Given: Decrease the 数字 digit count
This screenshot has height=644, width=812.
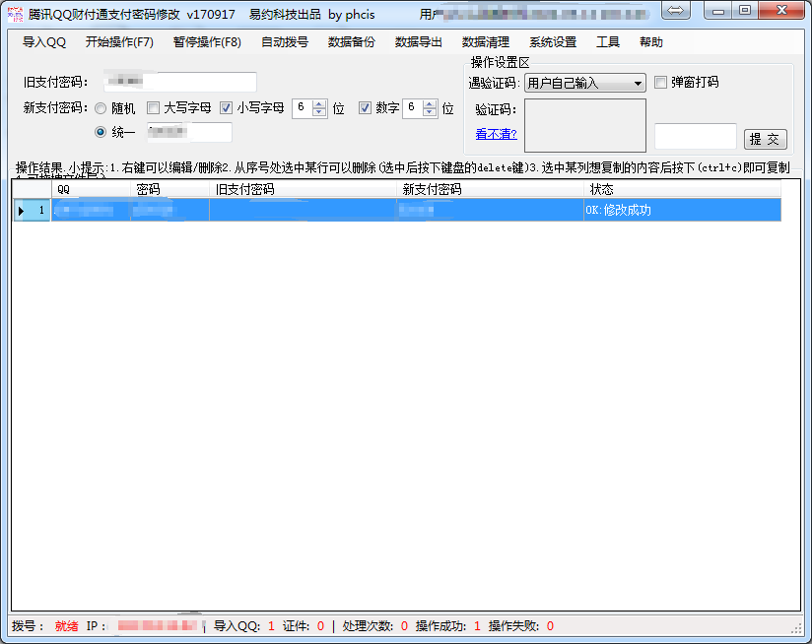Looking at the screenshot, I should pyautogui.click(x=430, y=112).
